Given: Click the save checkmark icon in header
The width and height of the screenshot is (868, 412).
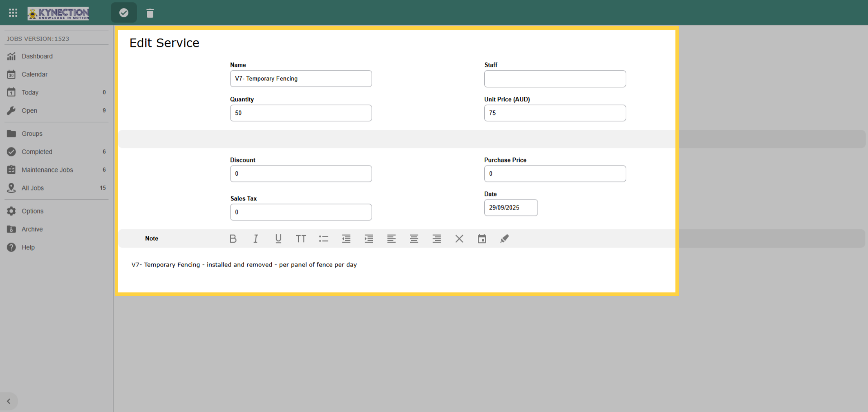Looking at the screenshot, I should (124, 13).
